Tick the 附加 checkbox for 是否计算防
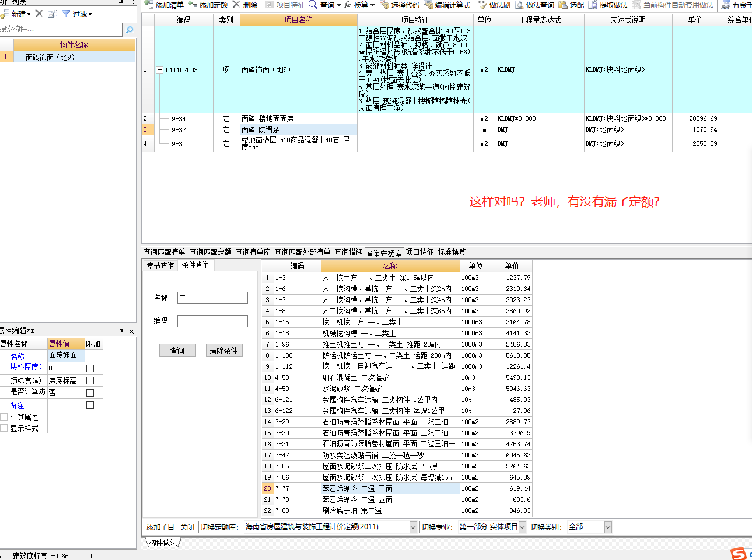Image resolution: width=752 pixels, height=560 pixels. (x=90, y=393)
